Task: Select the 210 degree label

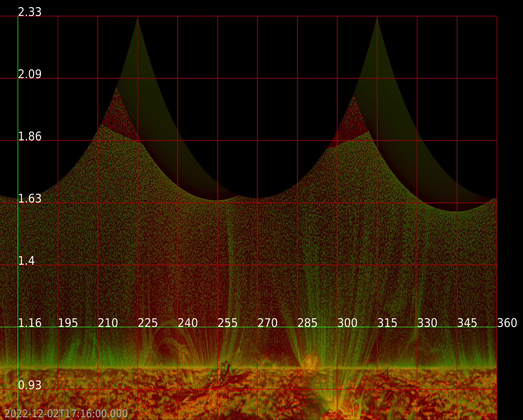Action: click(108, 323)
